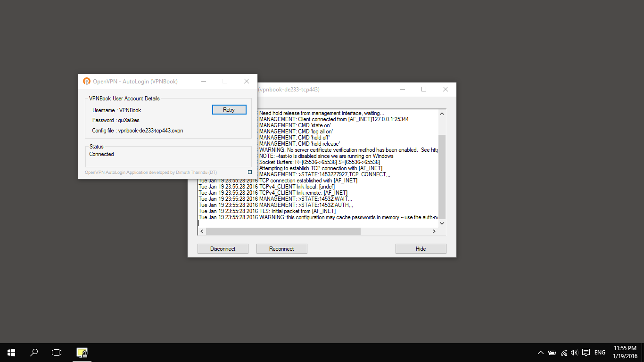Click the 'Connected' status text
Image resolution: width=644 pixels, height=362 pixels.
point(101,154)
